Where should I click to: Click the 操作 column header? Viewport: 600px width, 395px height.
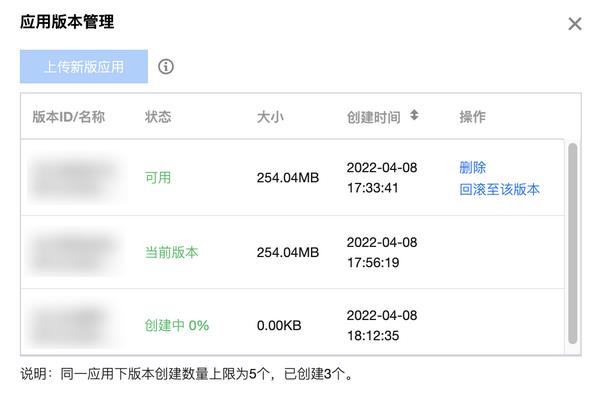click(x=473, y=117)
